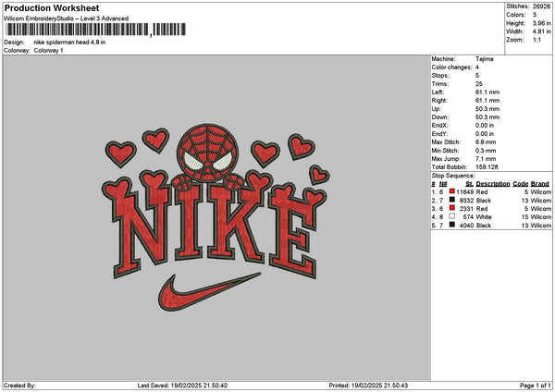Click the Width value 4.81 in

point(541,31)
